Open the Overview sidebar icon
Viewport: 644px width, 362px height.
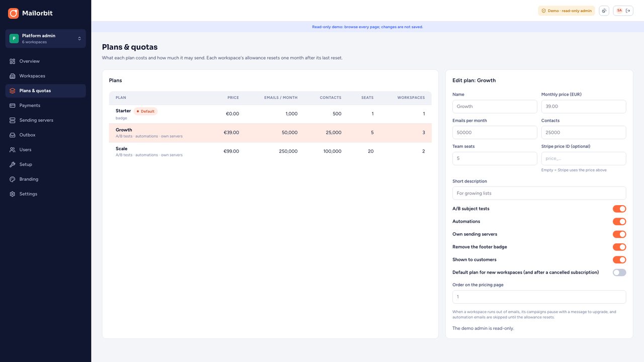(13, 61)
